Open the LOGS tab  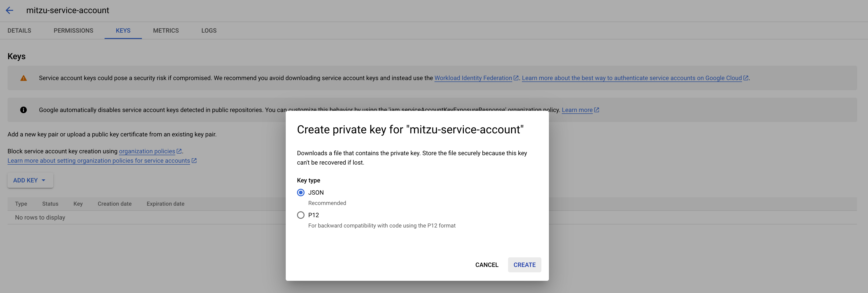[x=209, y=31]
